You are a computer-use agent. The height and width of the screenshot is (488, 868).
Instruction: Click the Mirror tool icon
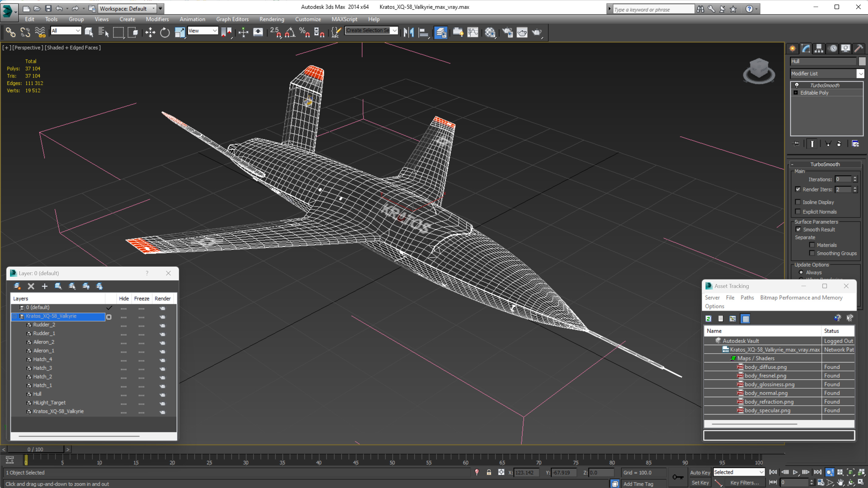pyautogui.click(x=408, y=33)
